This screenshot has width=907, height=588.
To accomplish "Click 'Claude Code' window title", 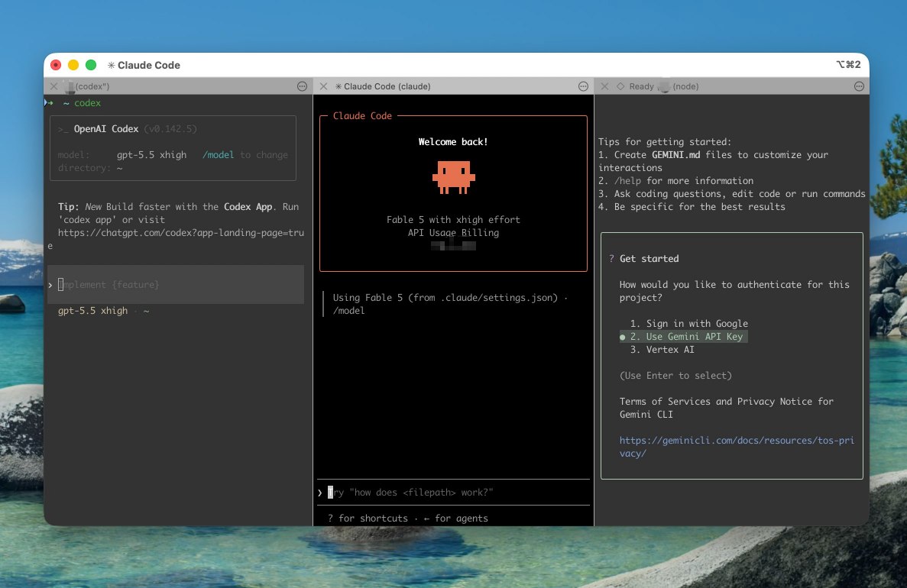I will tap(149, 66).
